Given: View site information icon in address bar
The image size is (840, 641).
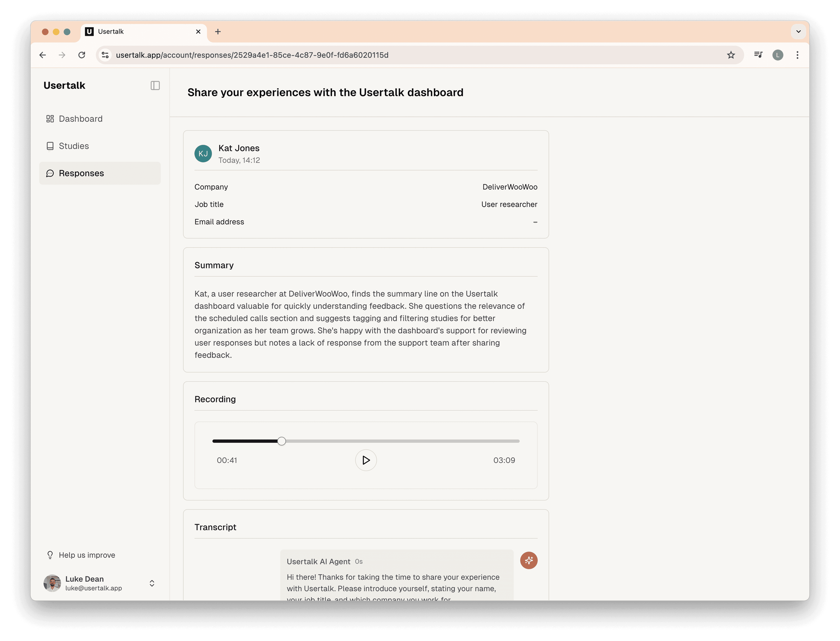Looking at the screenshot, I should (x=105, y=55).
